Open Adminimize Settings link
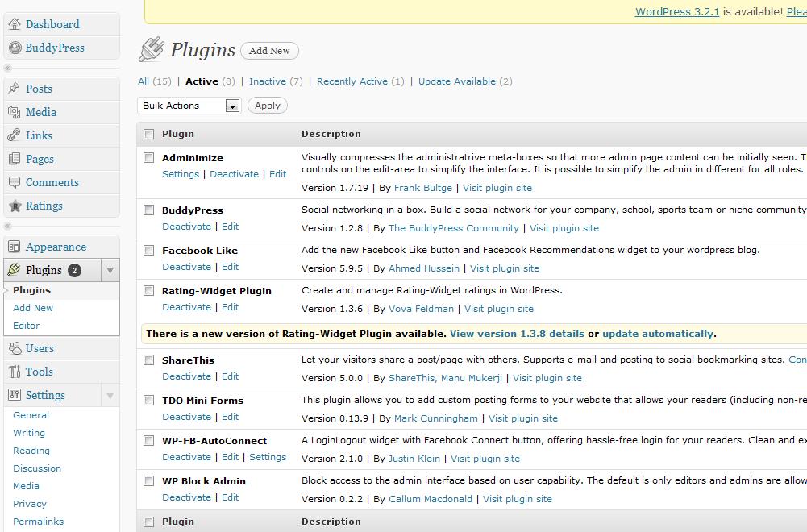This screenshot has width=807, height=532. (x=181, y=174)
